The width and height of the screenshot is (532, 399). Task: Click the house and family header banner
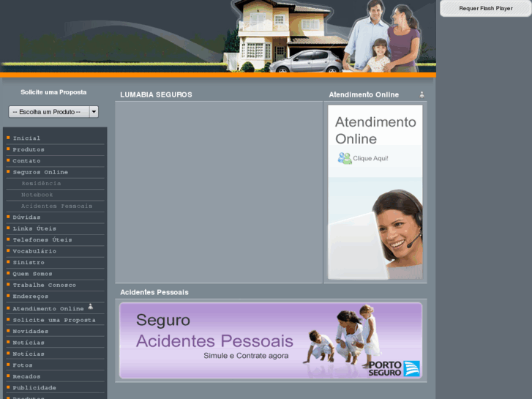click(x=218, y=37)
